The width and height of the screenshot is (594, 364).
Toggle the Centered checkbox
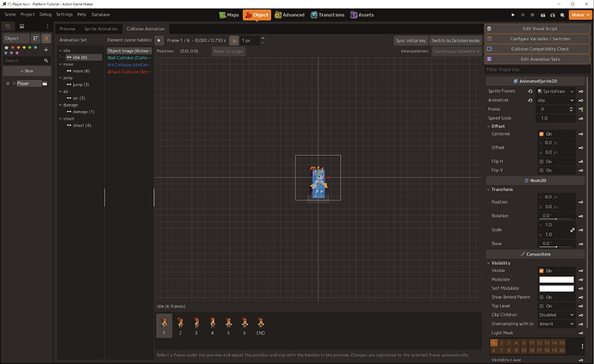[x=541, y=134]
